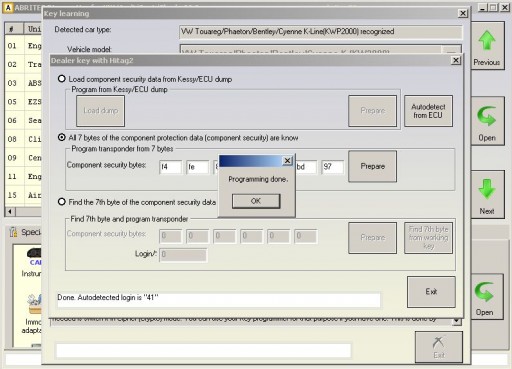Select unit row 03 ABS in main window
512x369 pixels.
click(x=23, y=83)
